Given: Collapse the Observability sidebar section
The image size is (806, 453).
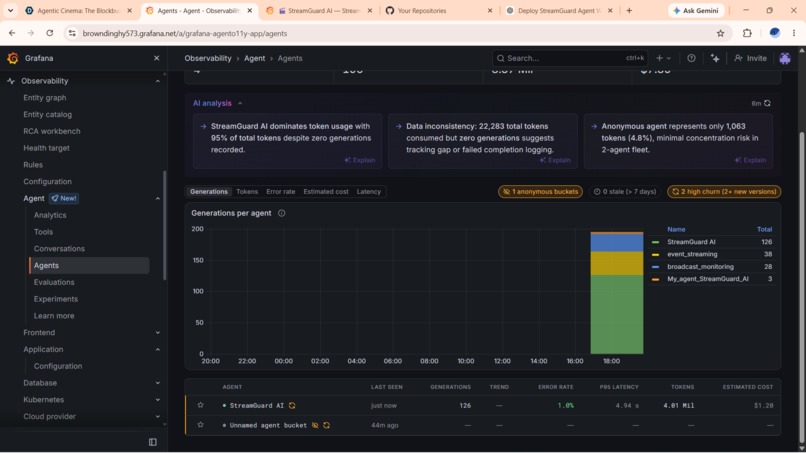Looking at the screenshot, I should pos(158,81).
